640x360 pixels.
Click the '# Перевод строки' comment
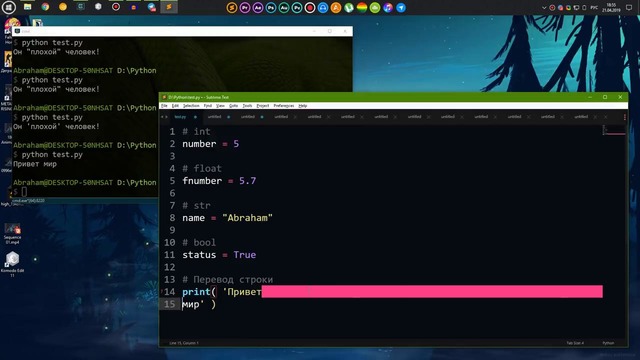coord(228,280)
